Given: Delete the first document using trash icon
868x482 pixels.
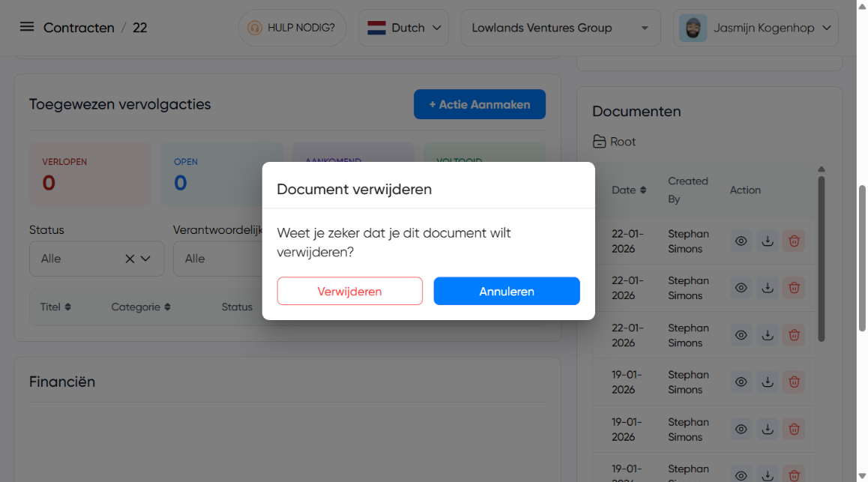Looking at the screenshot, I should 794,241.
